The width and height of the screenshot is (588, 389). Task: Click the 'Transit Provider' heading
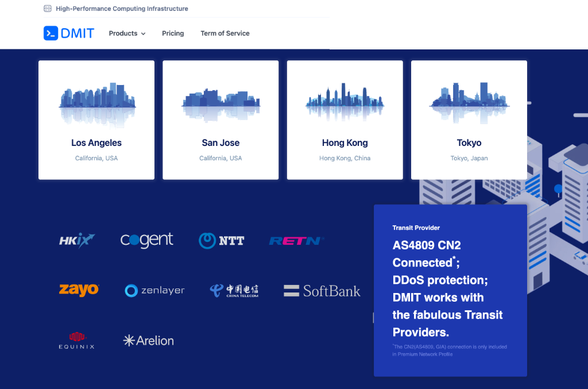pyautogui.click(x=416, y=228)
